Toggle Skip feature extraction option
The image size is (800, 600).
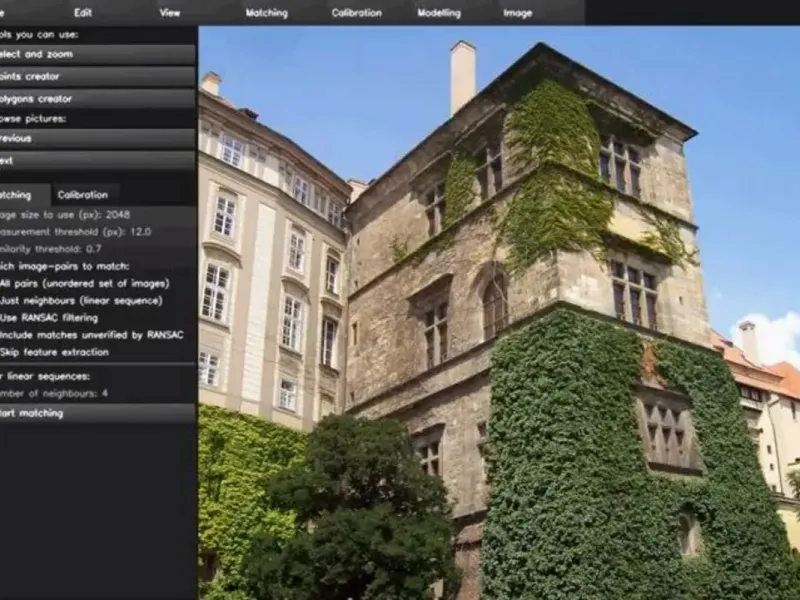[x=55, y=352]
